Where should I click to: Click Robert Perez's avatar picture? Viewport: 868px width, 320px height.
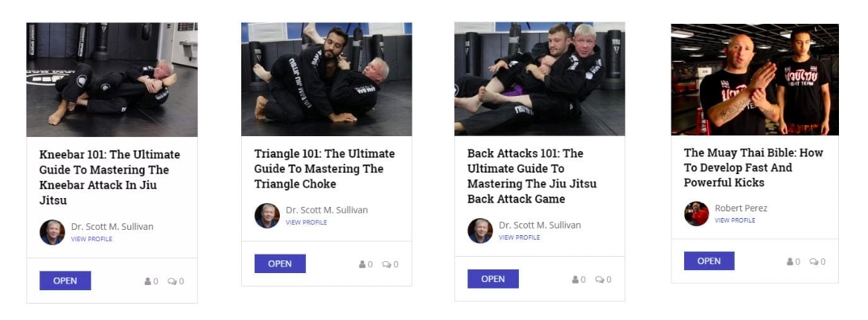[x=696, y=214]
